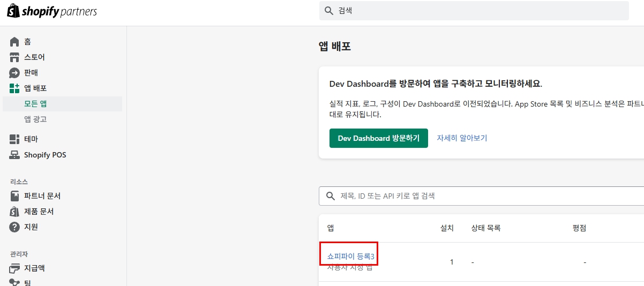The width and height of the screenshot is (644, 286).
Task: Click the Shopify Partners logo
Action: tap(52, 11)
